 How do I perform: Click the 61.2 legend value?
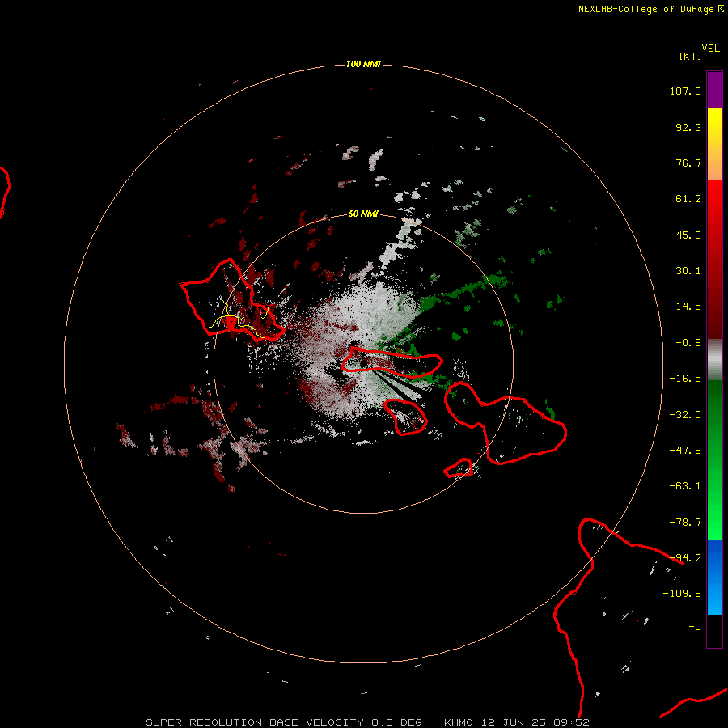(x=688, y=199)
